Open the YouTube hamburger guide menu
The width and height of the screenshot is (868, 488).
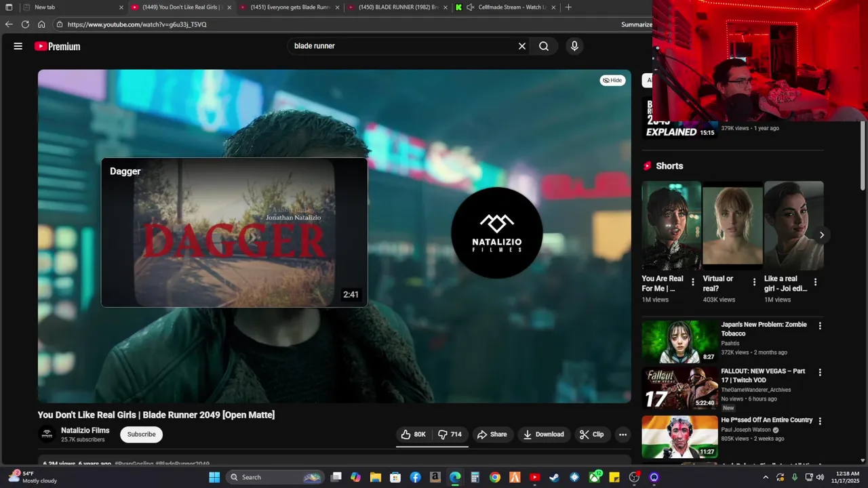(18, 46)
